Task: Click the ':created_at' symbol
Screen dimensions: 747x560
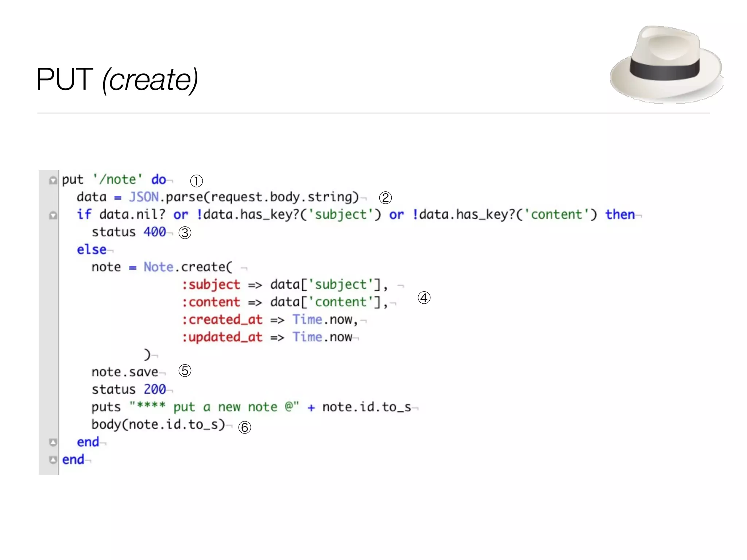Action: (222, 320)
